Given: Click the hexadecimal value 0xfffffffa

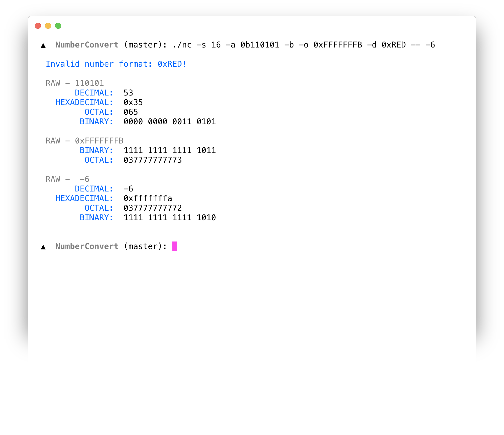Looking at the screenshot, I should tap(148, 199).
